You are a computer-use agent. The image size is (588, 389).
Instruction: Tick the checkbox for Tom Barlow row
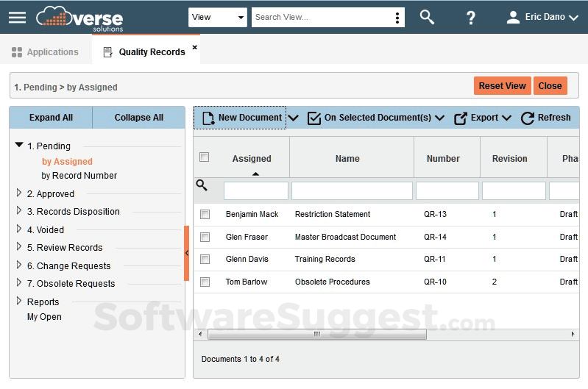205,282
